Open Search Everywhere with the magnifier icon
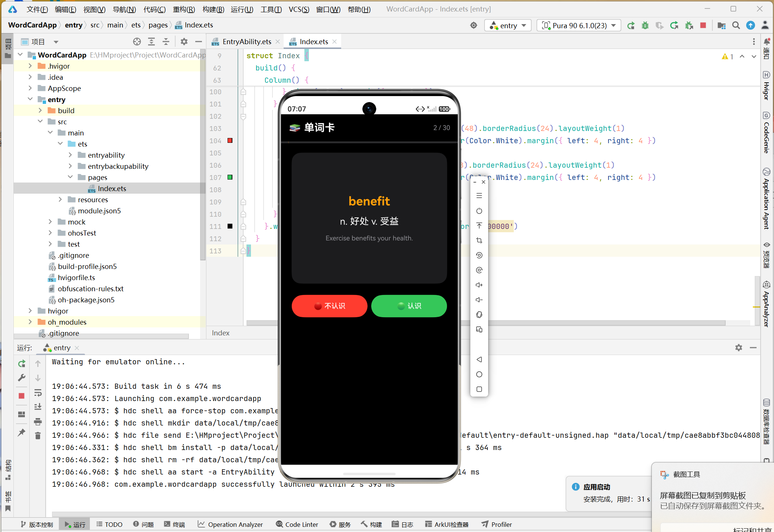The height and width of the screenshot is (532, 774). point(736,25)
